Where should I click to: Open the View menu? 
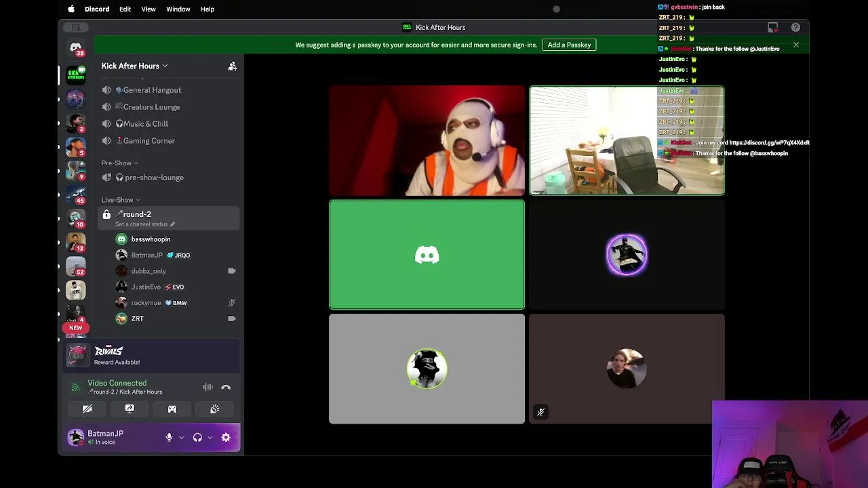tap(149, 9)
